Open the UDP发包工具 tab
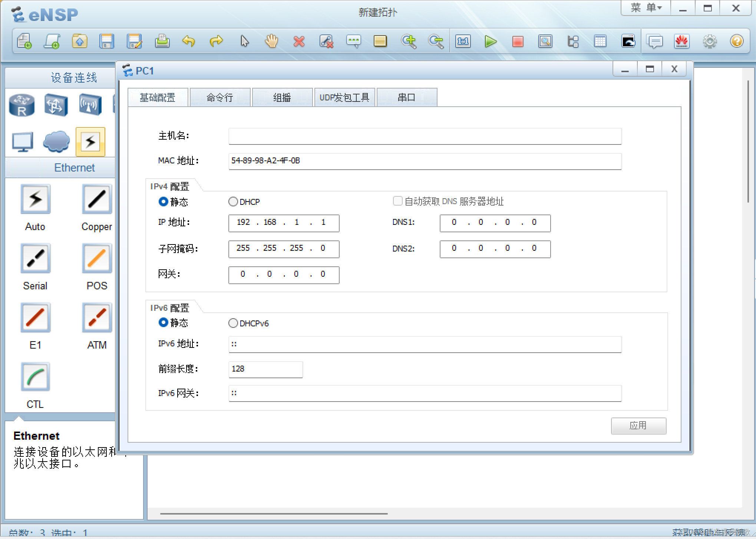Screen dimensions: 756x539 pos(344,97)
